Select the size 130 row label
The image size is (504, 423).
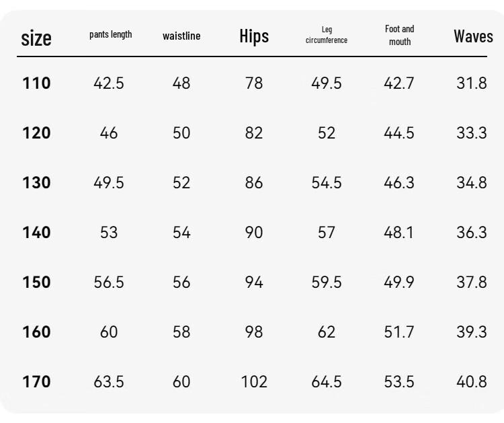click(36, 183)
